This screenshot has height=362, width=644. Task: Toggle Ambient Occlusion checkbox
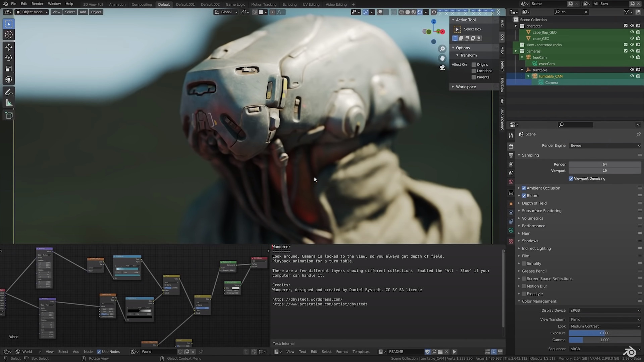524,188
